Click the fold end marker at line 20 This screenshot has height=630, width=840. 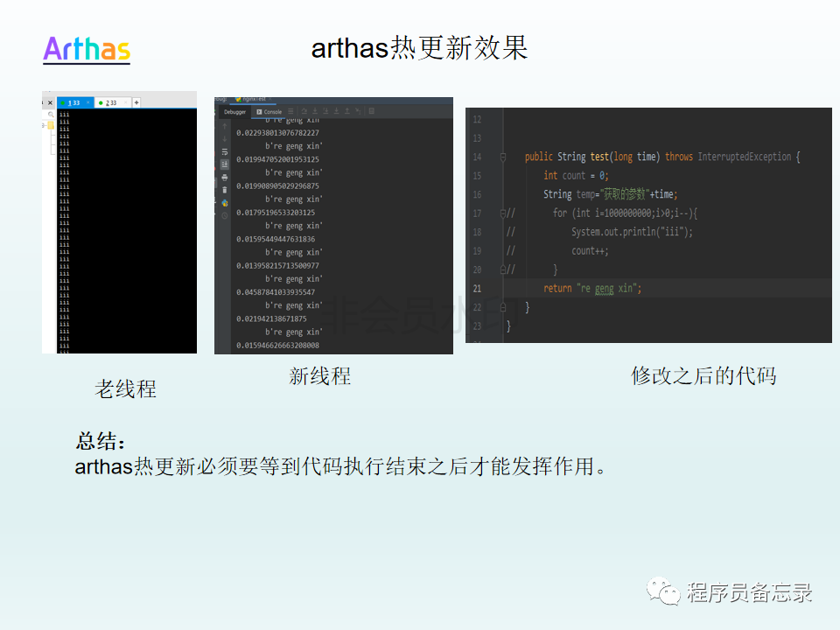[x=503, y=270]
